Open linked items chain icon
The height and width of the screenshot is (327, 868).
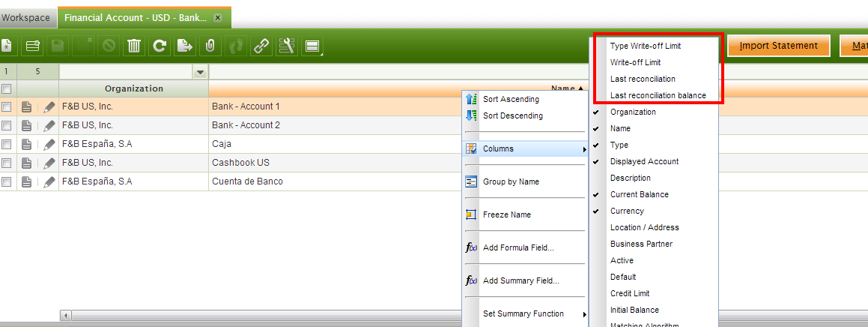(x=261, y=46)
